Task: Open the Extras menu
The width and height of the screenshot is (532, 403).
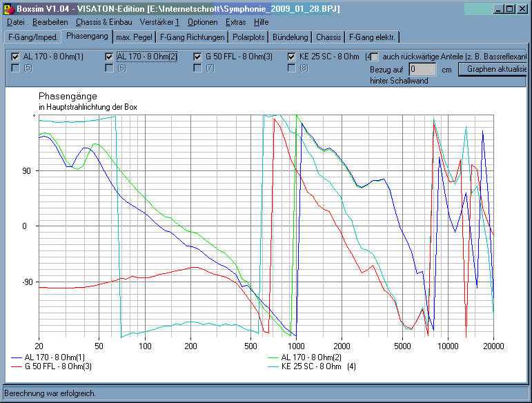Action: click(235, 22)
